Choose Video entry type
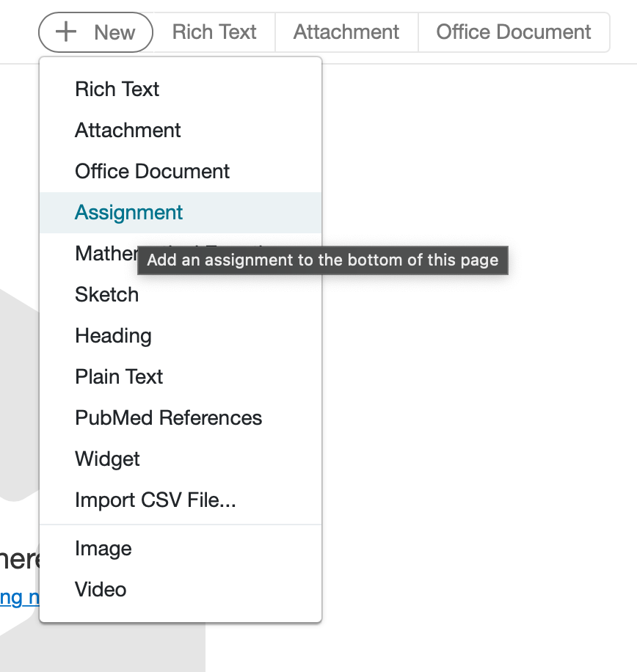The height and width of the screenshot is (672, 637). click(x=100, y=589)
